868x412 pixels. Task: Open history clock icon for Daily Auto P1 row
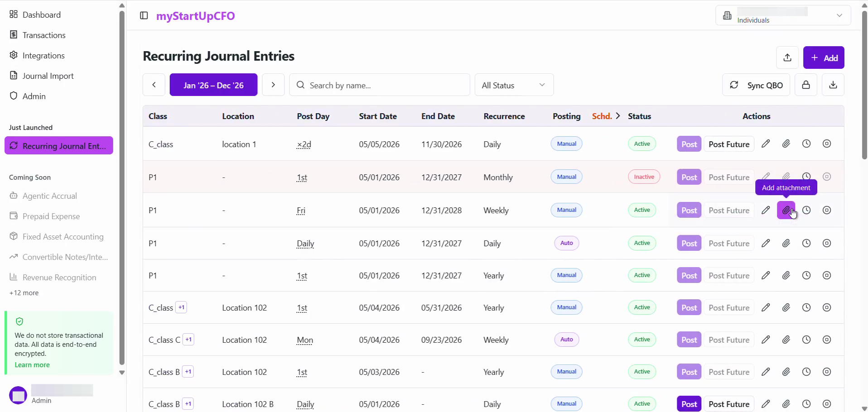(x=806, y=243)
